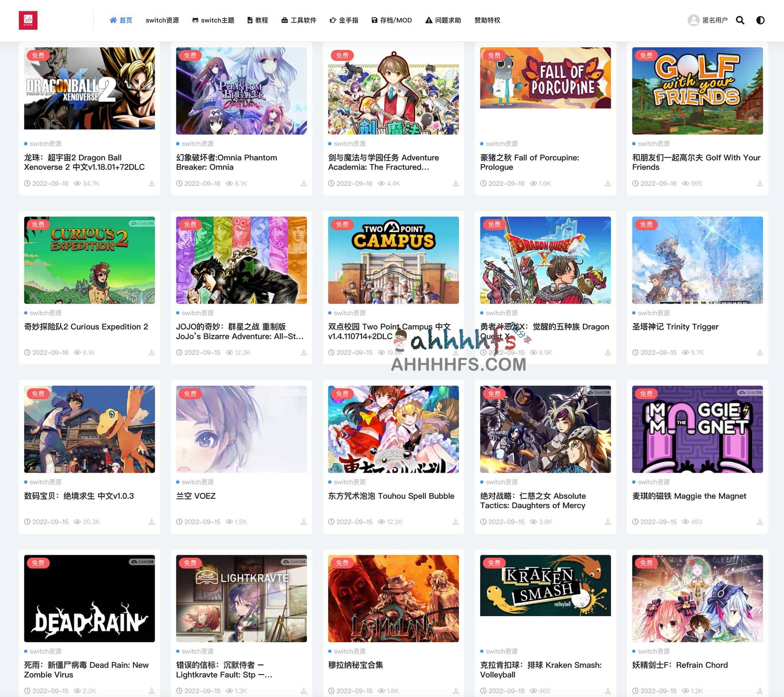Click download icon on 数码宝贝 card
This screenshot has width=784, height=697.
click(x=152, y=522)
